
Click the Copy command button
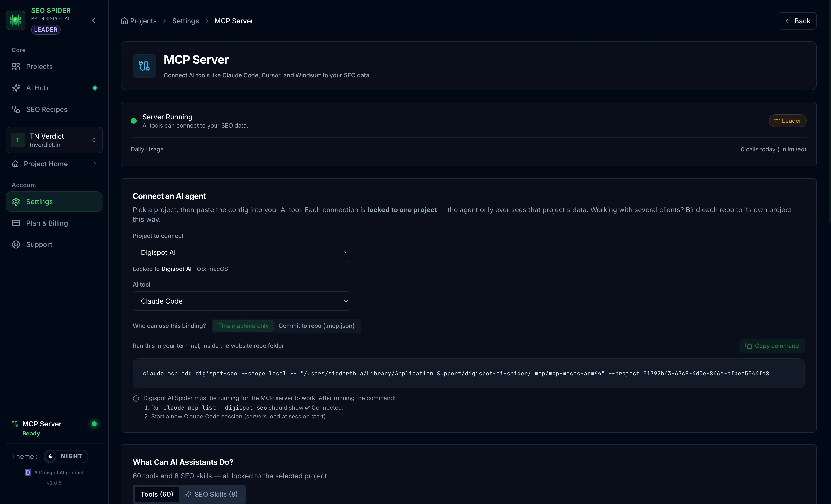click(772, 346)
